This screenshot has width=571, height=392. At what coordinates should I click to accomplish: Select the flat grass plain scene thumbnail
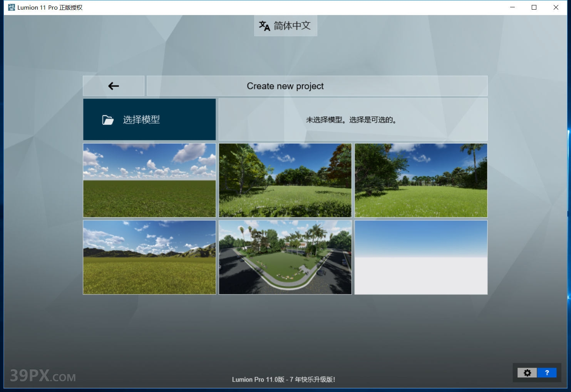tap(149, 180)
